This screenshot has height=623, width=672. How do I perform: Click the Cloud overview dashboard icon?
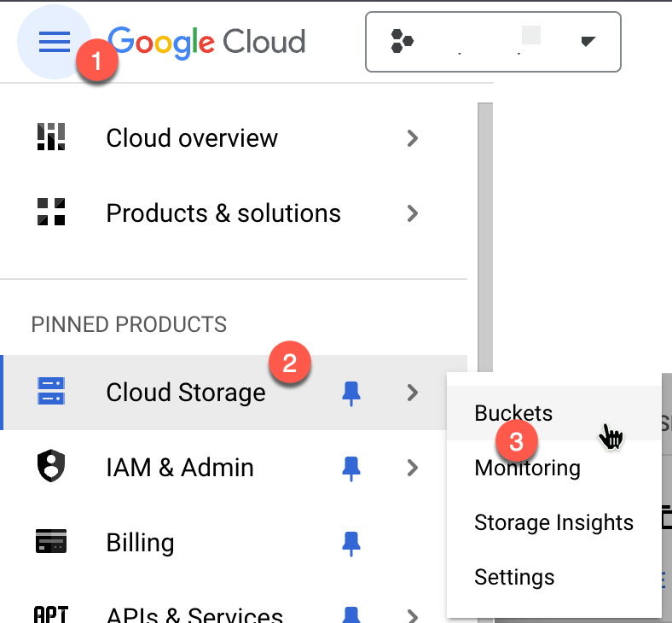click(51, 137)
